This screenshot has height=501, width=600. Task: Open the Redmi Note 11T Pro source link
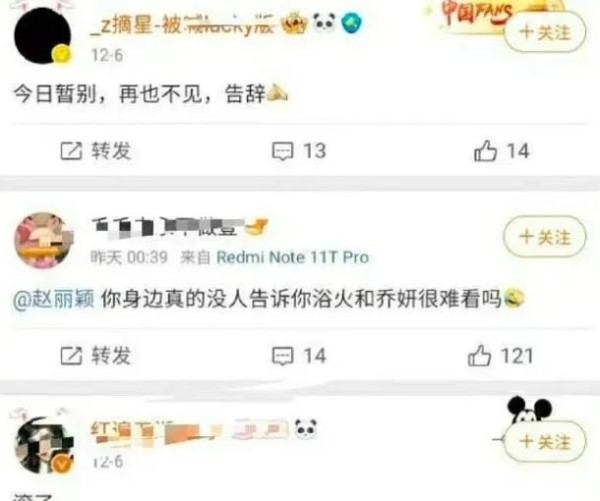(x=293, y=257)
